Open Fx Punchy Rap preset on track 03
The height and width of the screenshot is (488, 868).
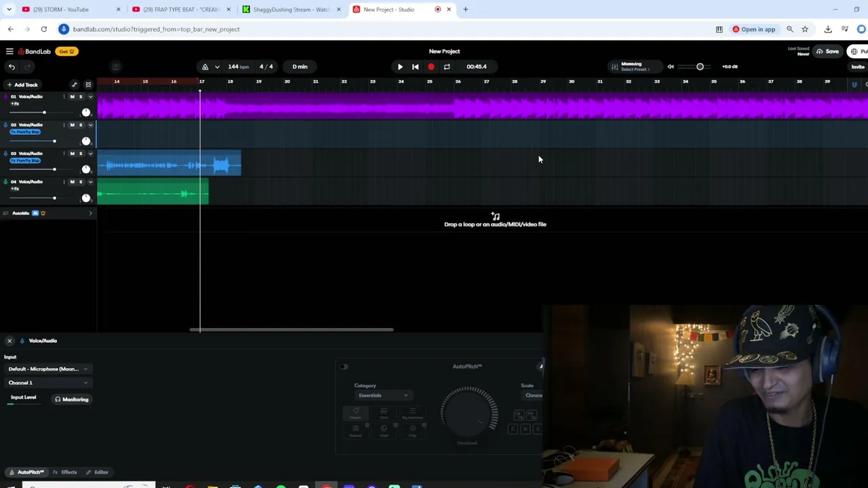tap(26, 161)
